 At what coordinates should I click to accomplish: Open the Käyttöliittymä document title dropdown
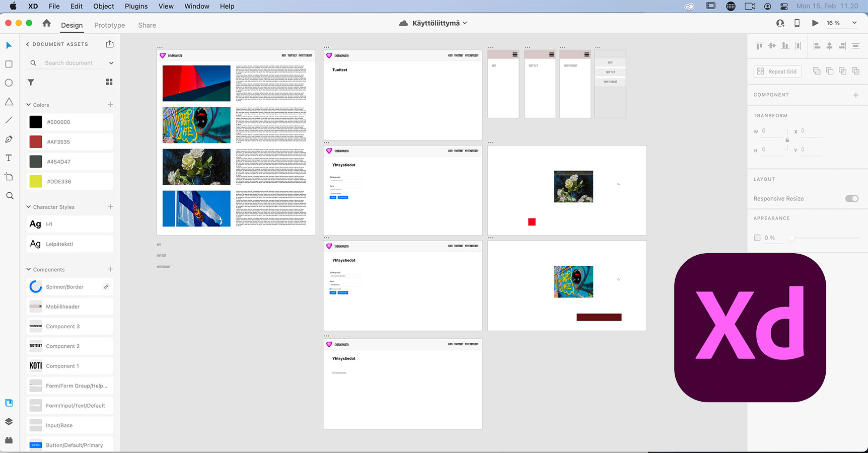465,23
